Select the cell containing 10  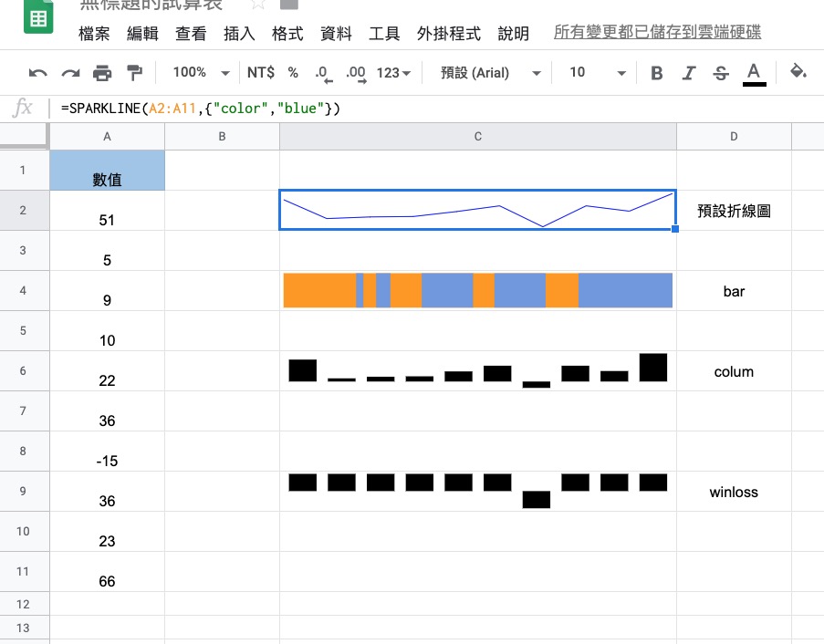107,331
